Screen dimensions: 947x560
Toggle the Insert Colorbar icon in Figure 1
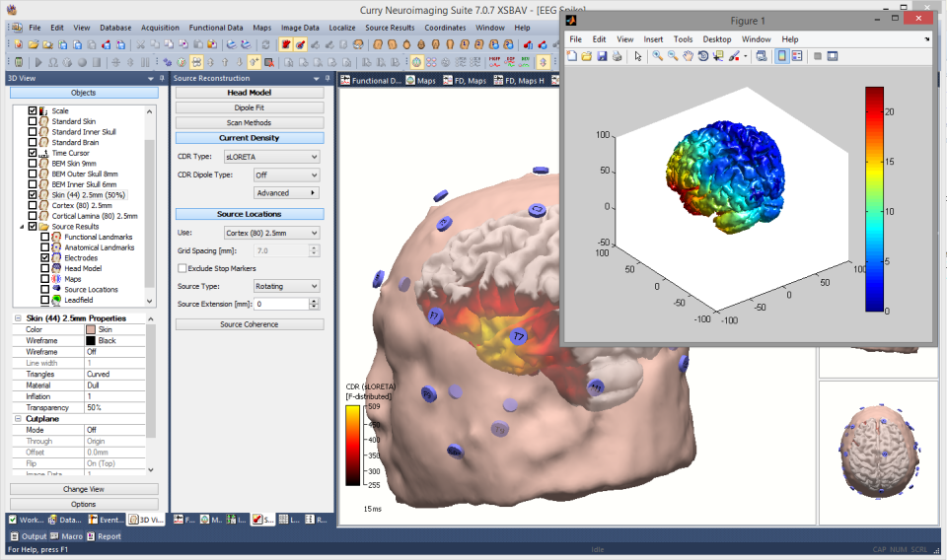click(x=782, y=56)
